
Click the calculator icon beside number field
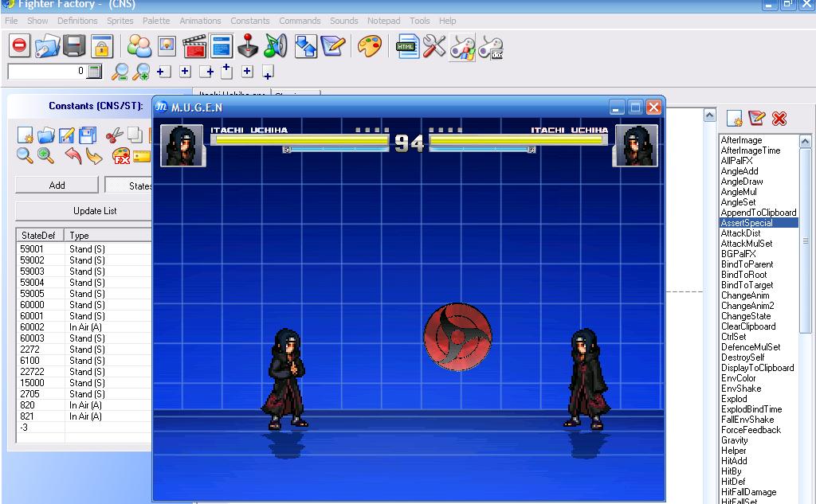coord(94,71)
